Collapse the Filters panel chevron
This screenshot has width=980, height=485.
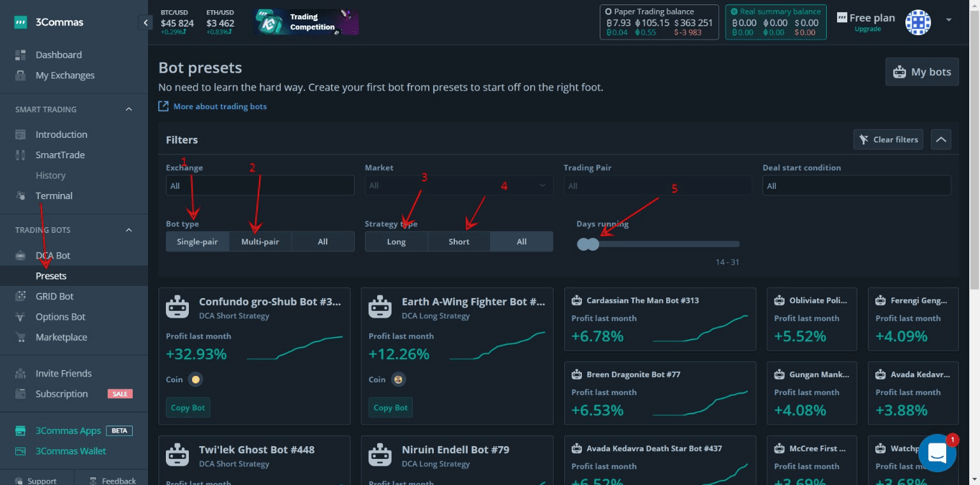[x=940, y=139]
